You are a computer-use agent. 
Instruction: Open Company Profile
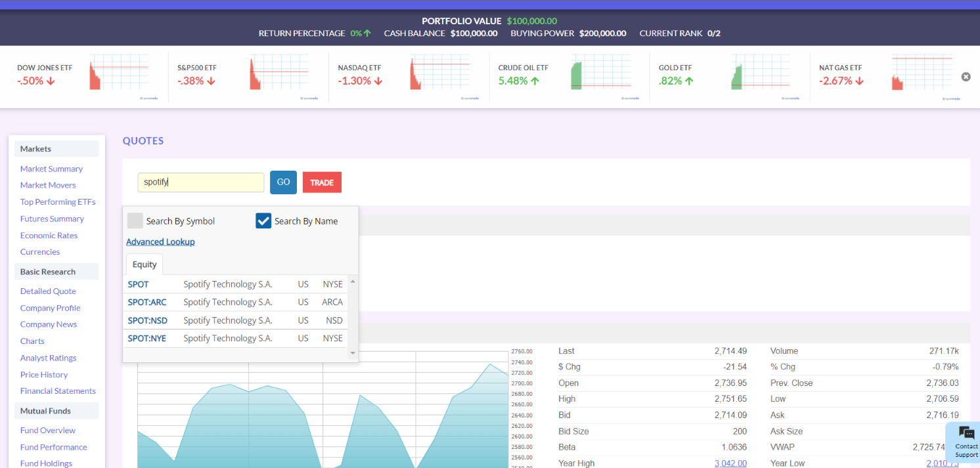pos(50,308)
